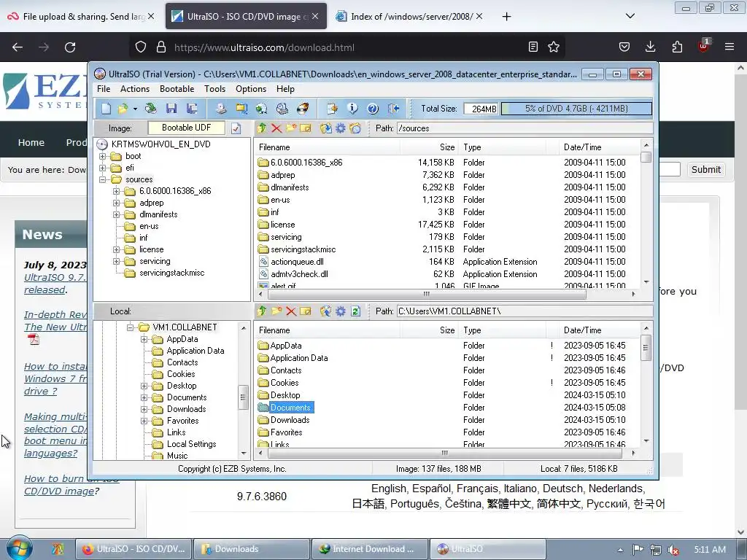Click the Submit button on webpage
This screenshot has height=560, width=747.
click(706, 169)
